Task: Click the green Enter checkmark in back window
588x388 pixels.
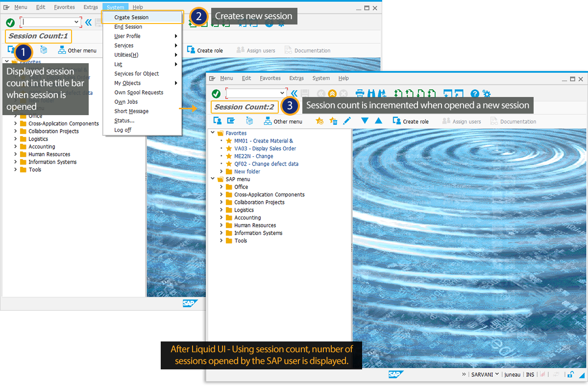Action: (10, 23)
